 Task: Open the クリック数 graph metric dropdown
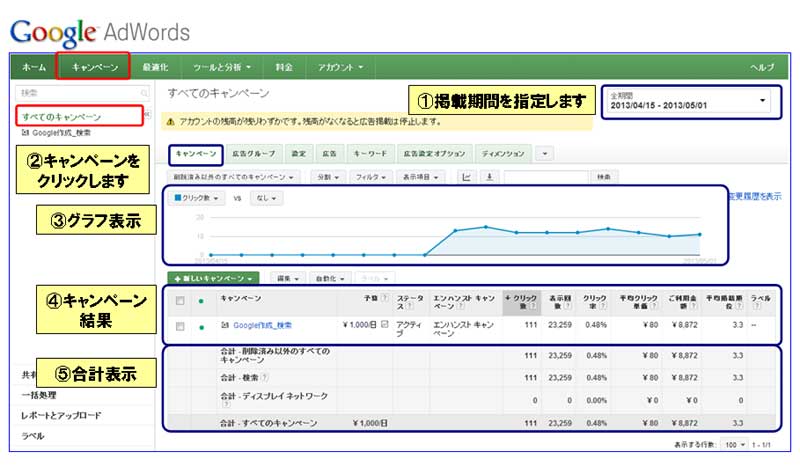click(x=196, y=198)
